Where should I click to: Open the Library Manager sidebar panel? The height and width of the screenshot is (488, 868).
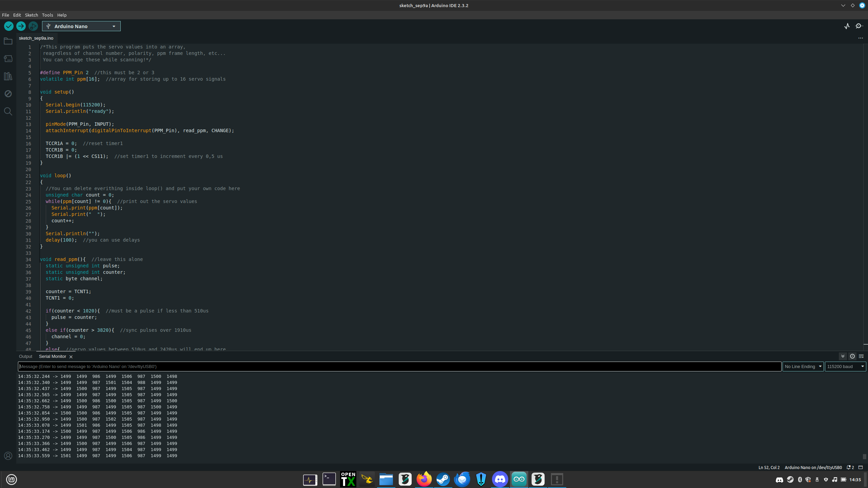click(x=8, y=76)
